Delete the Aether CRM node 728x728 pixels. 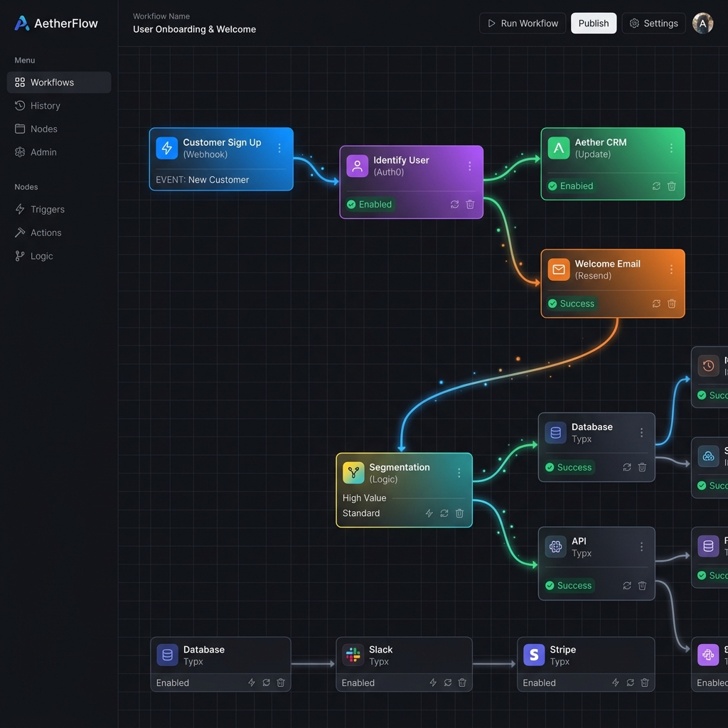click(x=671, y=186)
